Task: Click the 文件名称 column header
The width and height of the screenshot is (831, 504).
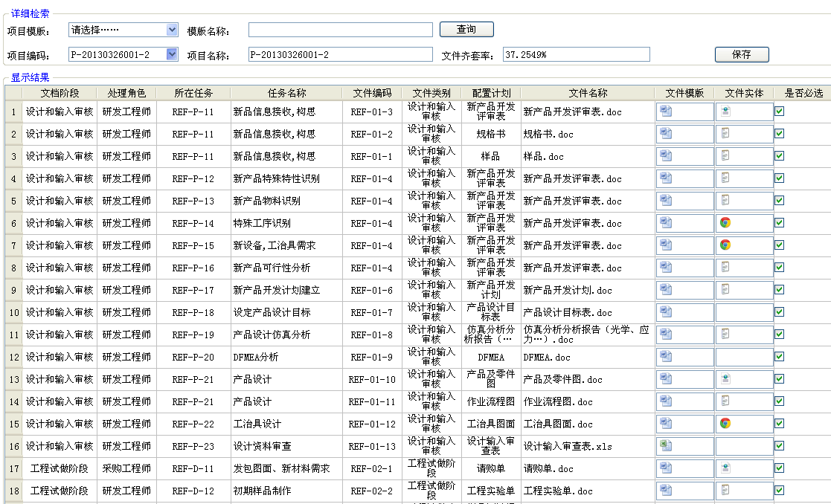Action: click(588, 93)
